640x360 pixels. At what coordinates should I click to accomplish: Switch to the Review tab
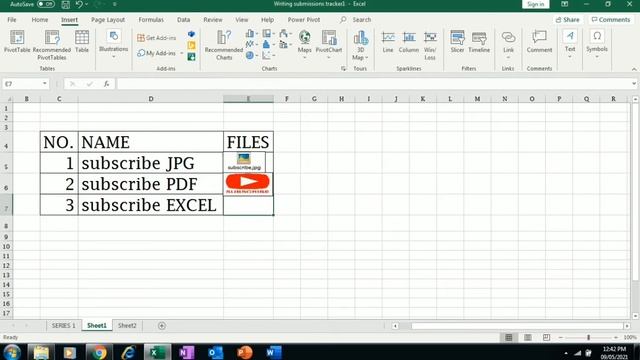pos(213,20)
